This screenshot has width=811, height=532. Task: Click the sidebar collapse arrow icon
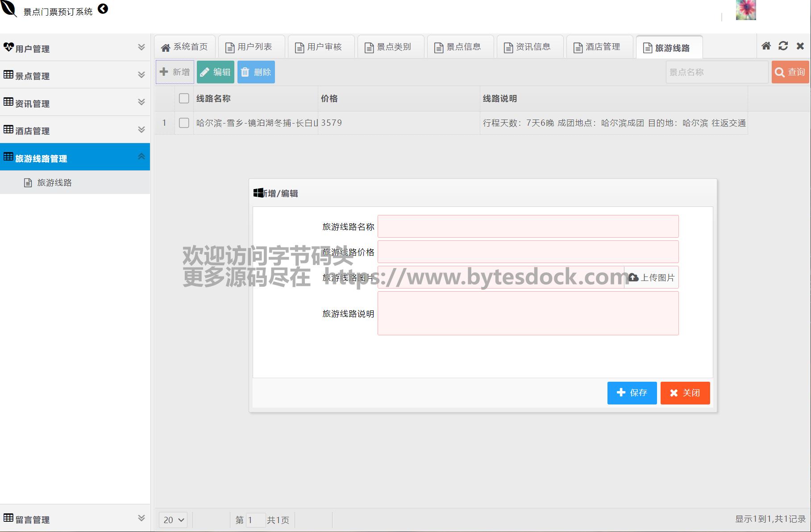103,9
